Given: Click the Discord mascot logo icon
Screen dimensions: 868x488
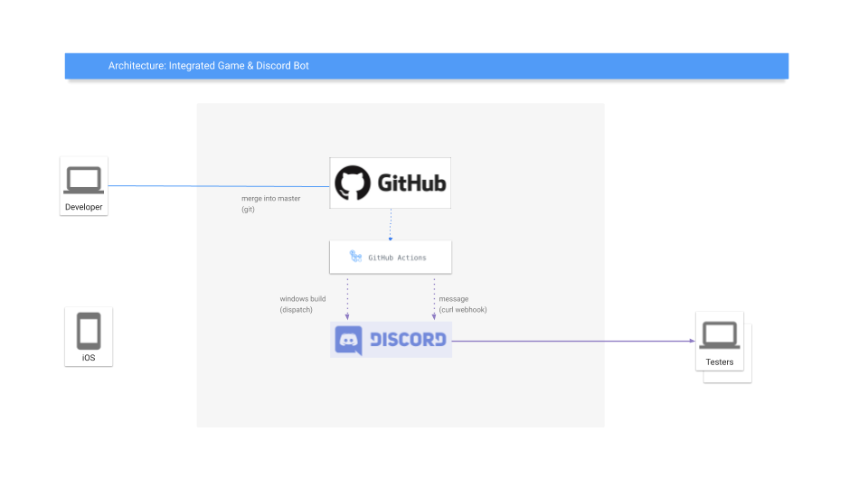Looking at the screenshot, I should [x=349, y=340].
